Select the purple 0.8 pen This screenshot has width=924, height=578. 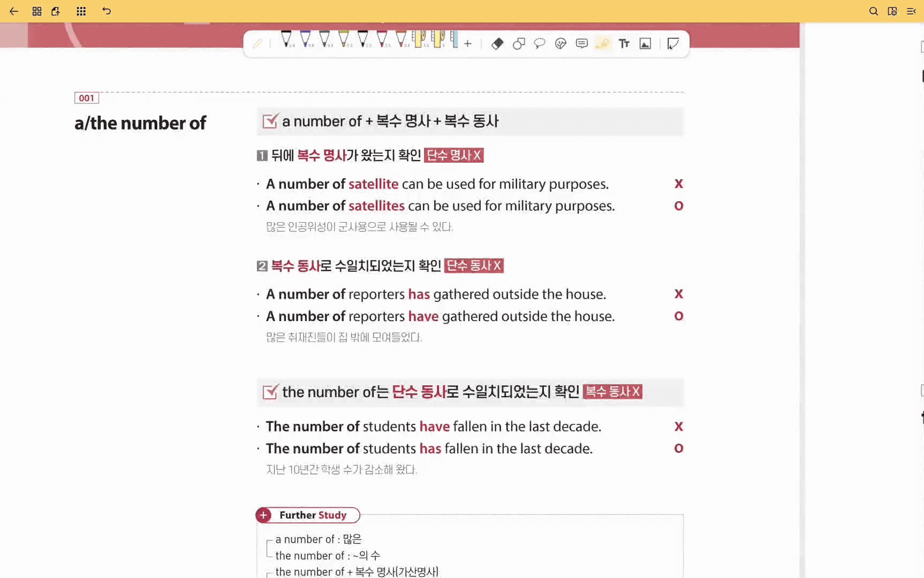pyautogui.click(x=306, y=39)
